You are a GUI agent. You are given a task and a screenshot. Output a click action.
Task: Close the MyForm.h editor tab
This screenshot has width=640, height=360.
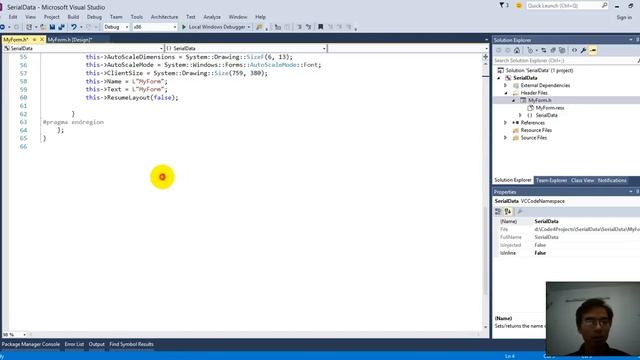click(42, 40)
